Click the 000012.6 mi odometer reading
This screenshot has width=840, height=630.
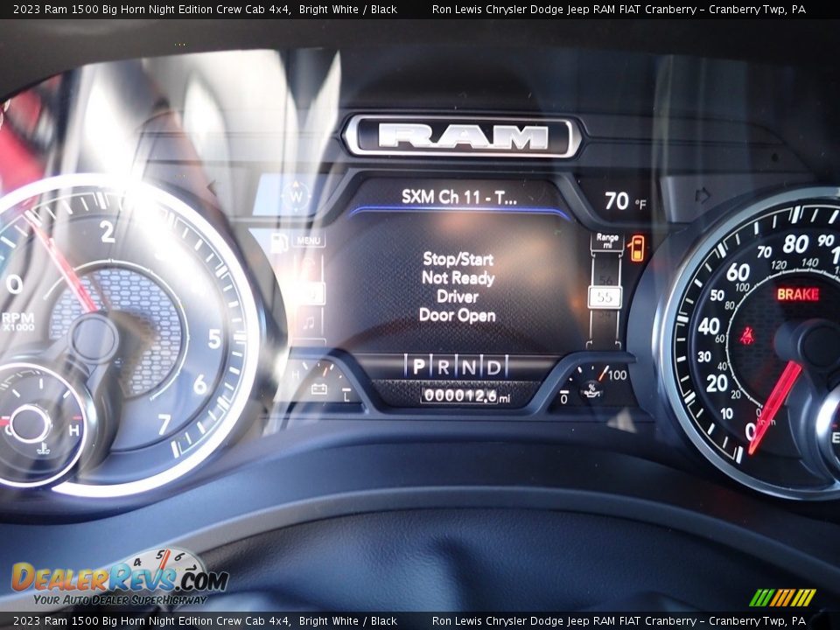[x=466, y=395]
